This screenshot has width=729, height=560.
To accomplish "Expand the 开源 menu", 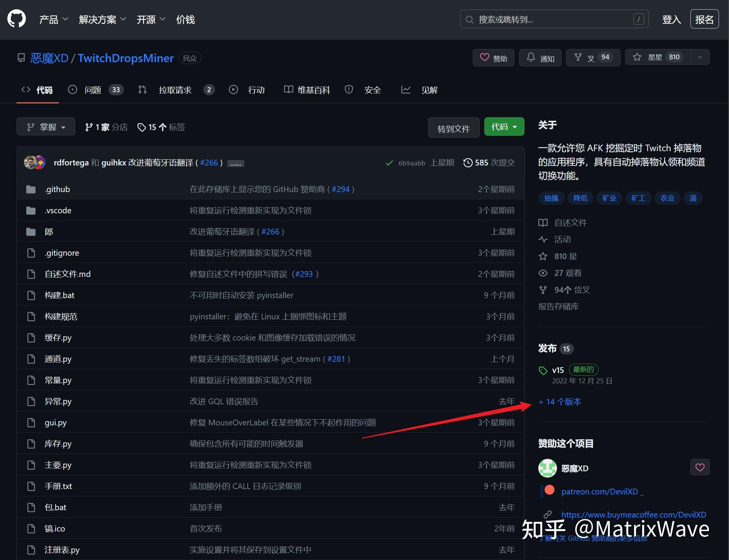I will coord(151,20).
